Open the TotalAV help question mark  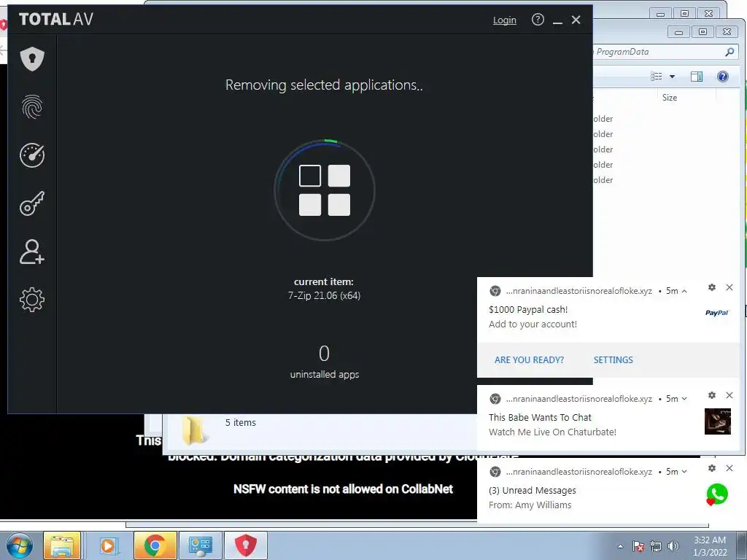click(x=538, y=20)
